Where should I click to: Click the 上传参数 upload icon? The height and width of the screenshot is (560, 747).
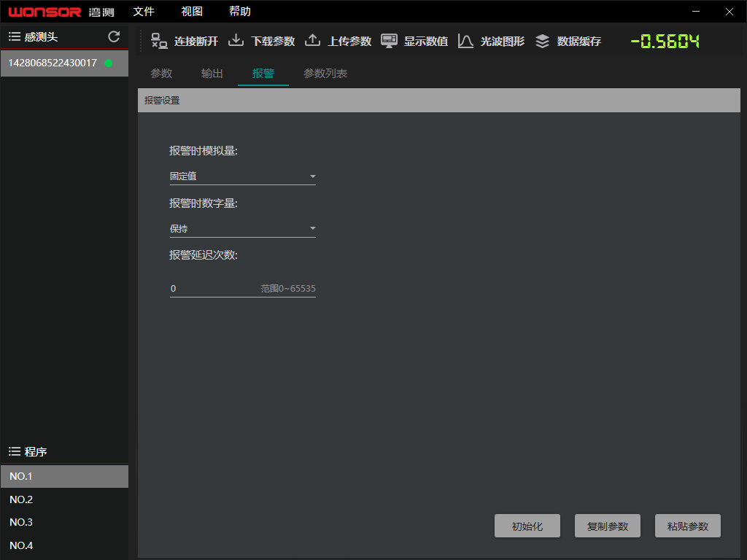(312, 41)
